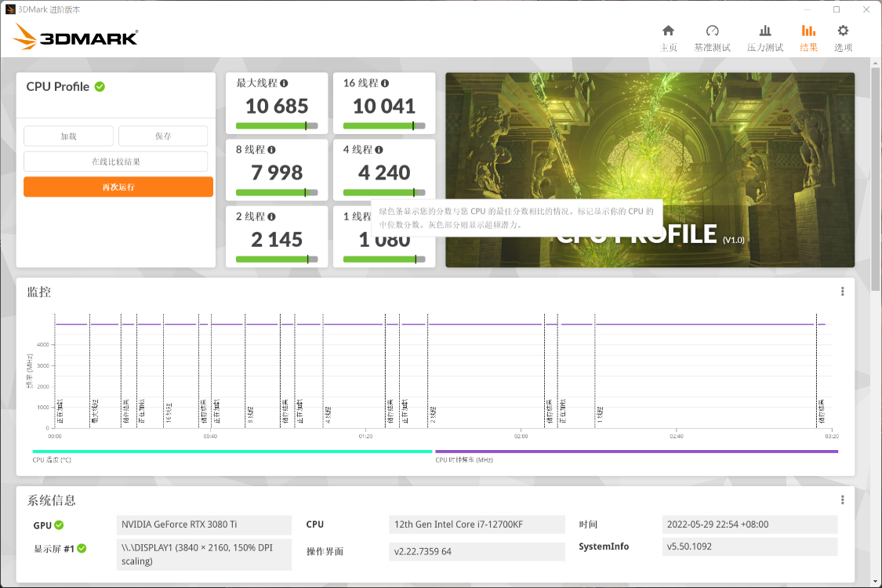882x588 pixels.
Task: Click info icon beside 16 线程
Action: point(385,83)
